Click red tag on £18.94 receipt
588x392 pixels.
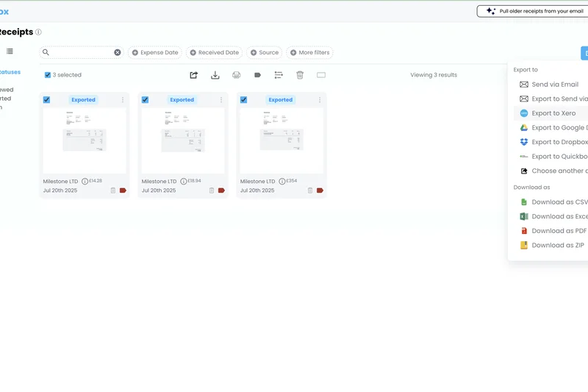221,190
